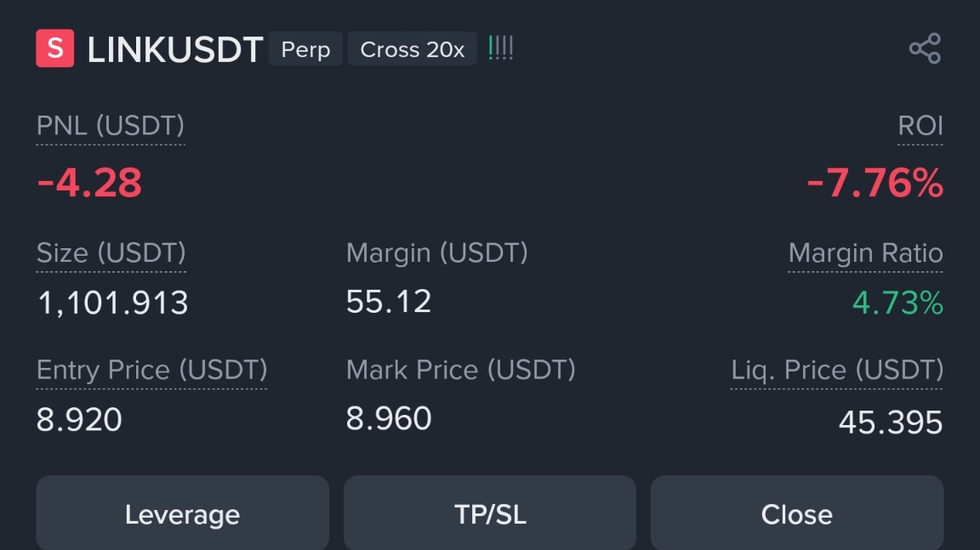Image resolution: width=980 pixels, height=550 pixels.
Task: Tap the ROI label for details
Action: (x=920, y=126)
